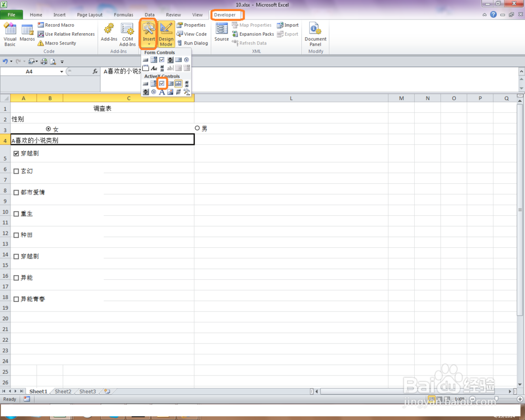Screen dimensions: 525x420
Task: Open the Macros dialog
Action: click(27, 33)
